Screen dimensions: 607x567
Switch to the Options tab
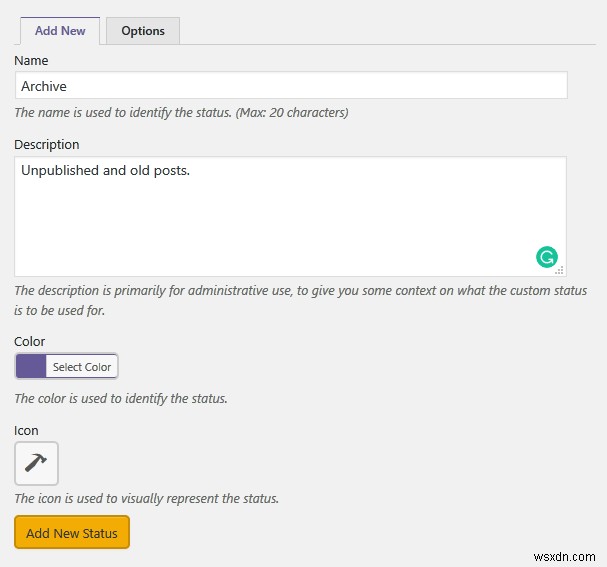click(x=143, y=31)
